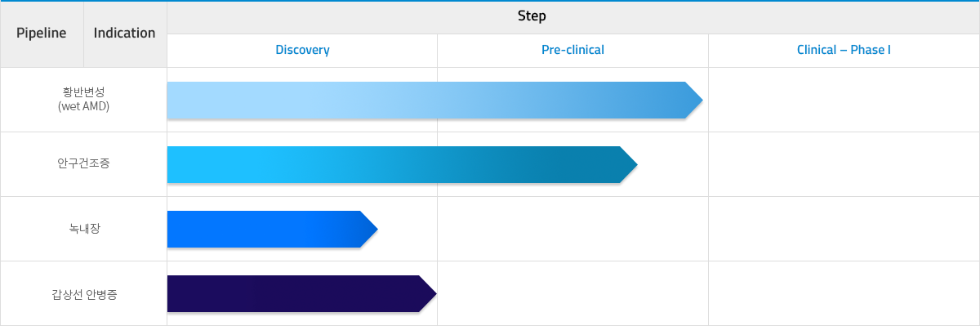Click the arrow tip of wet AMD bar
980x326 pixels.
(694, 100)
